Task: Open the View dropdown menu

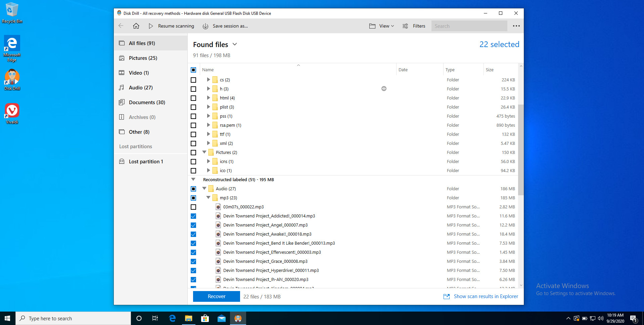Action: (x=382, y=26)
